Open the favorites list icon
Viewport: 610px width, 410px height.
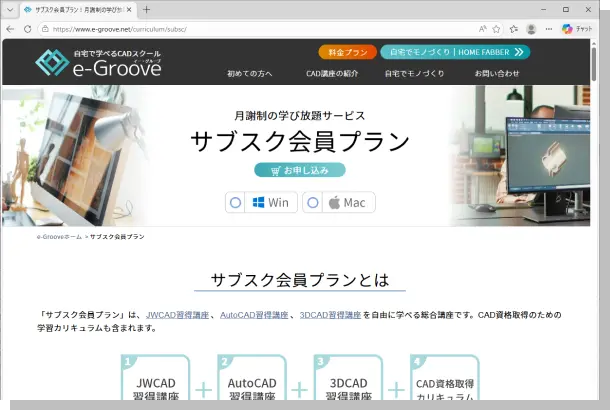(x=514, y=29)
